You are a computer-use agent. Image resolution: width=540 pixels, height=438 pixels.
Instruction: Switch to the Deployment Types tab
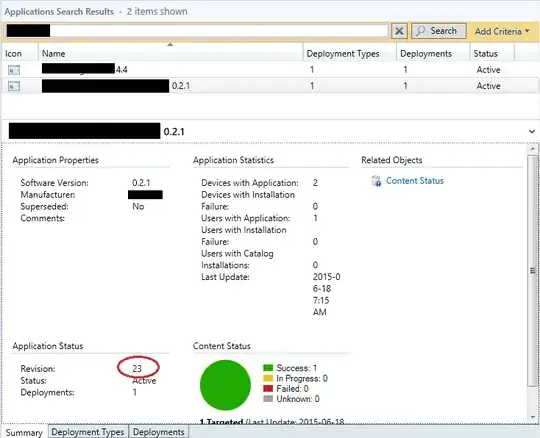click(88, 432)
